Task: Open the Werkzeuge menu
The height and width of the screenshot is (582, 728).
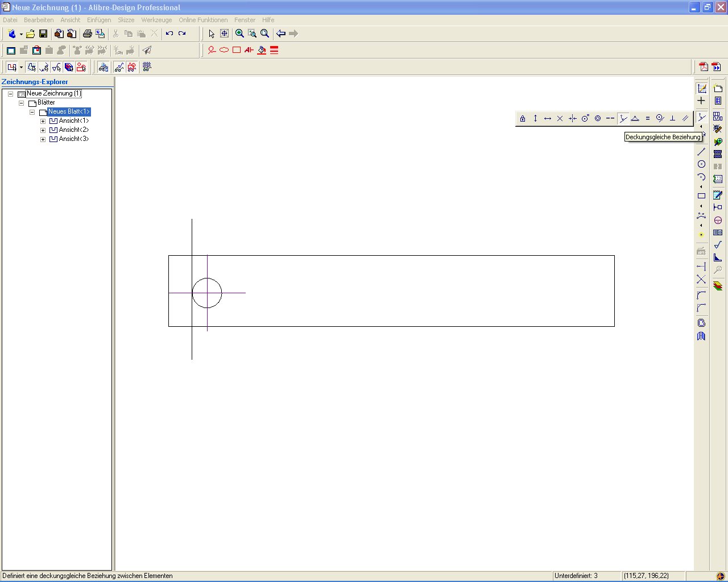Action: click(156, 20)
